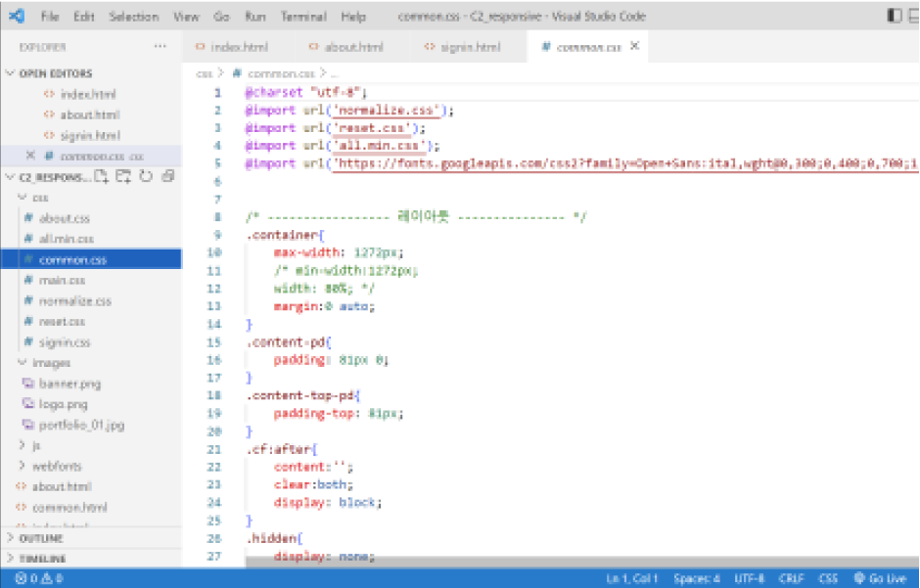Open index.html in Open Editors
This screenshot has width=920, height=588.
tap(88, 94)
